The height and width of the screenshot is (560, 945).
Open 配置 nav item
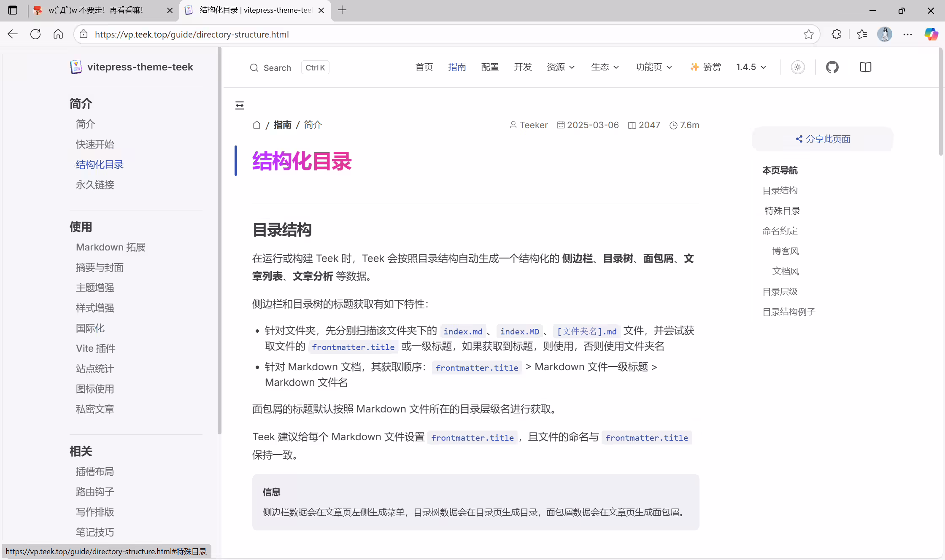[x=490, y=67]
